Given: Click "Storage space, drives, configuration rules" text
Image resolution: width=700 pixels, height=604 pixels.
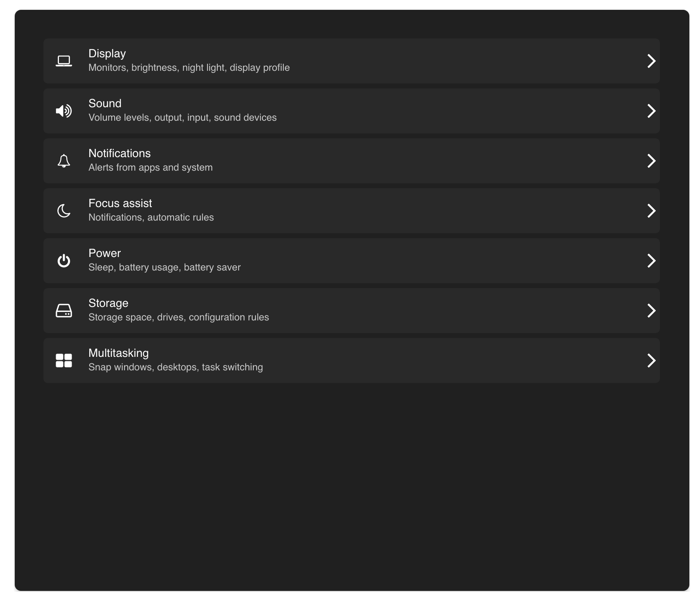Looking at the screenshot, I should [x=178, y=317].
